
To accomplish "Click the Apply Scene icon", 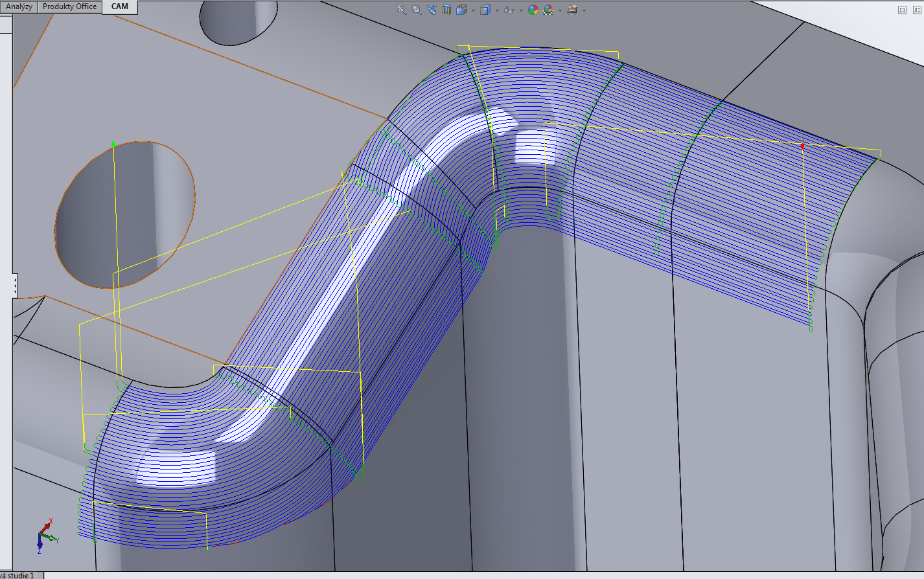I will coord(548,10).
